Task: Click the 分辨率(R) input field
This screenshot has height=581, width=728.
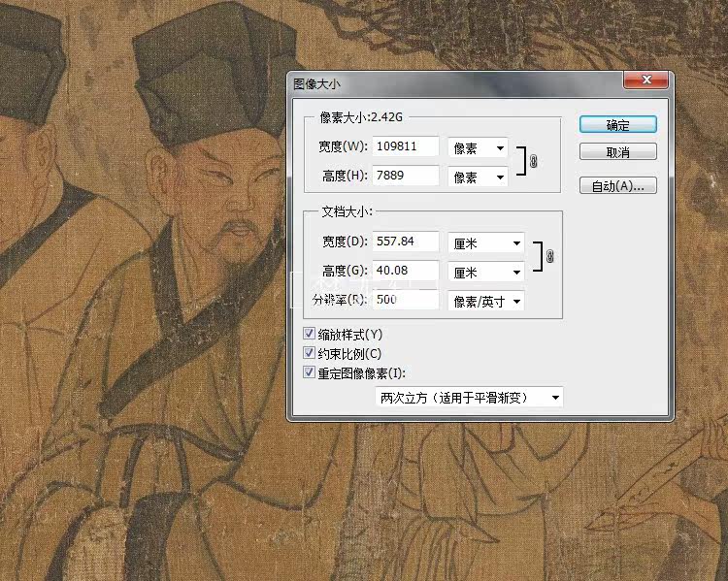Action: point(406,300)
